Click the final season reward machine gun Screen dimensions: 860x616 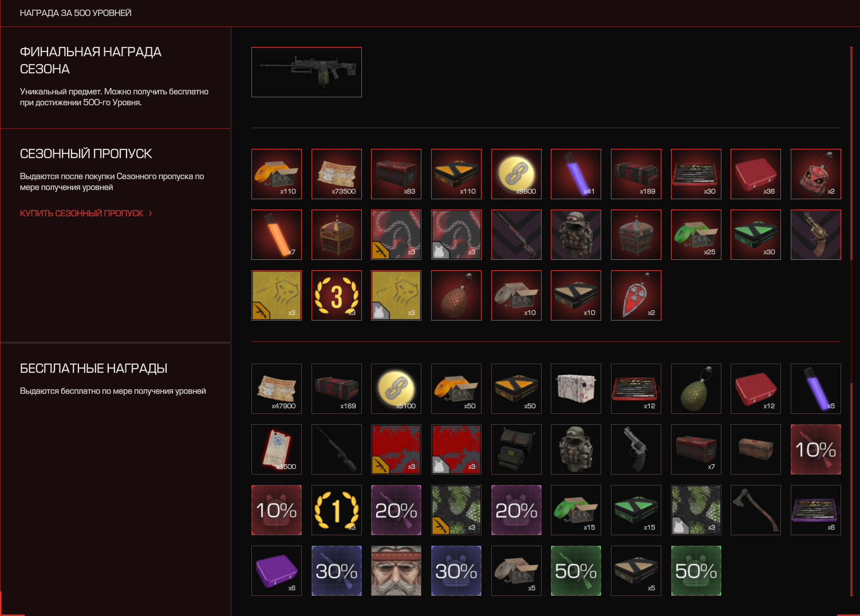coord(306,72)
